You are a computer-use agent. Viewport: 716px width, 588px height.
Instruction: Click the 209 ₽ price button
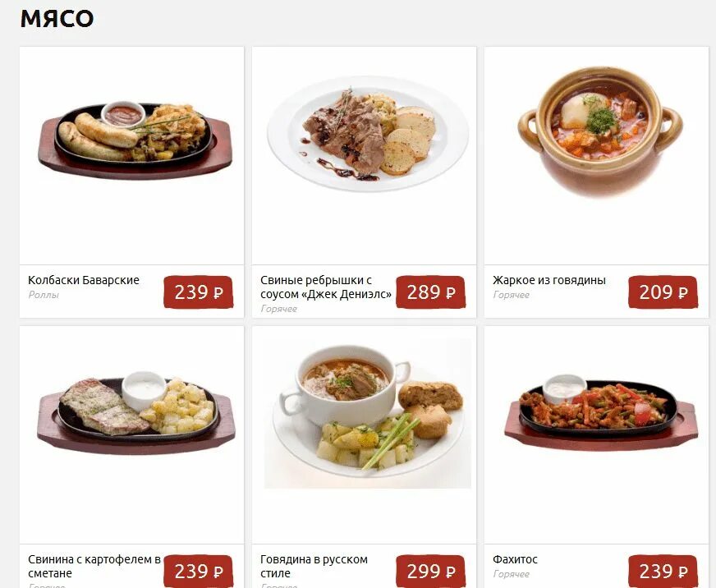(663, 292)
